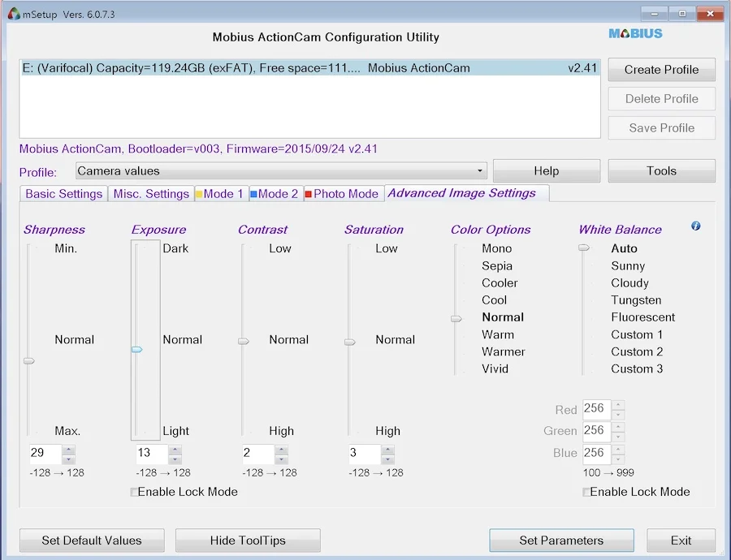The image size is (731, 560).
Task: Click the firmware info text line
Action: [198, 149]
